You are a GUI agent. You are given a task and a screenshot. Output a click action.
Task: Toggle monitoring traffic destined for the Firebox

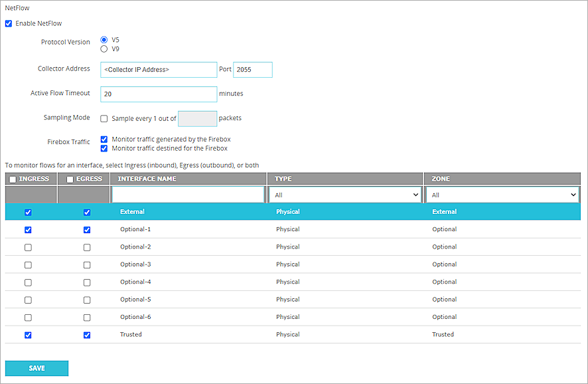(x=104, y=148)
